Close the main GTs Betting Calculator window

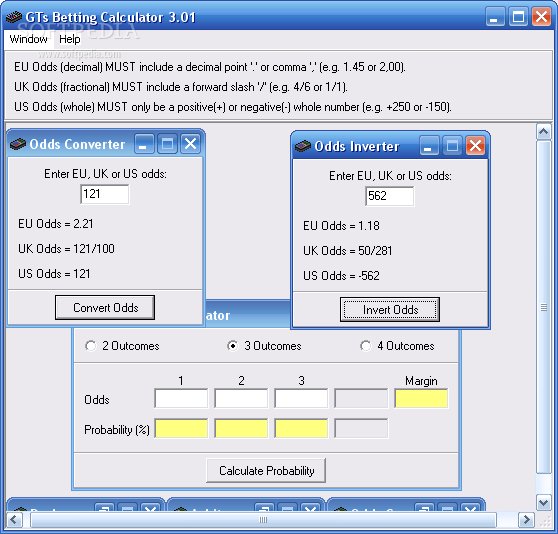coord(541,17)
